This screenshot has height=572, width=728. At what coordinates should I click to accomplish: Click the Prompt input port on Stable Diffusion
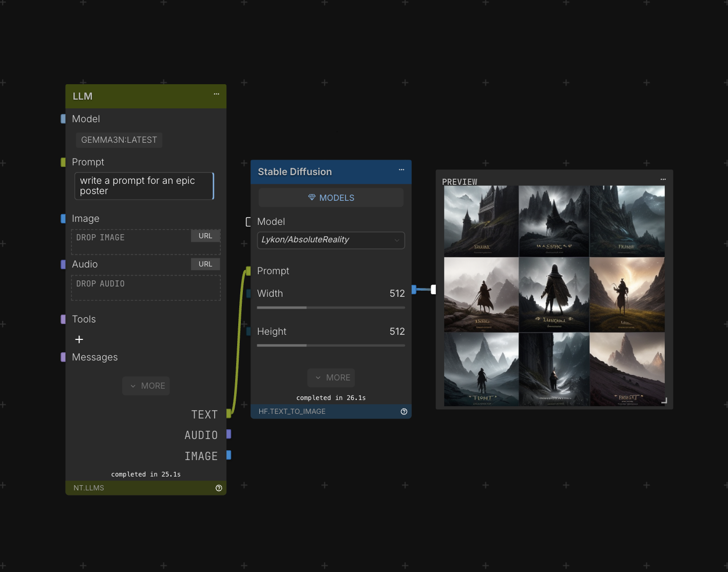point(248,270)
